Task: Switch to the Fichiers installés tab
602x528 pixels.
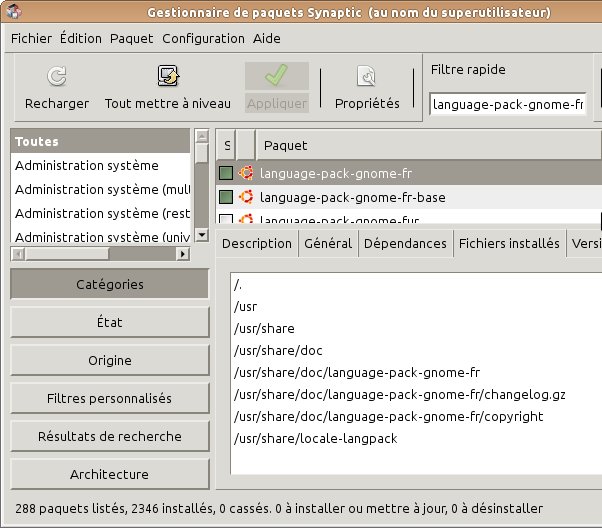Action: point(509,243)
